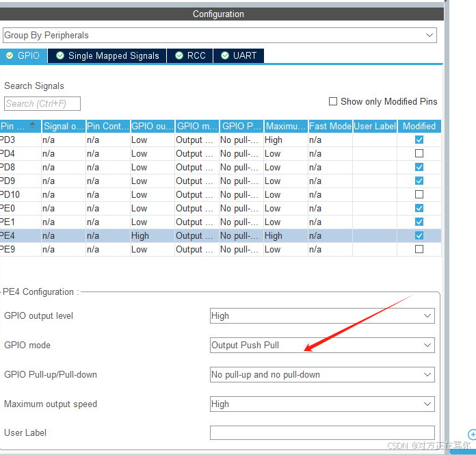Screen dimensions: 476x455
Task: Sort by the Pin column header
Action: (x=21, y=126)
